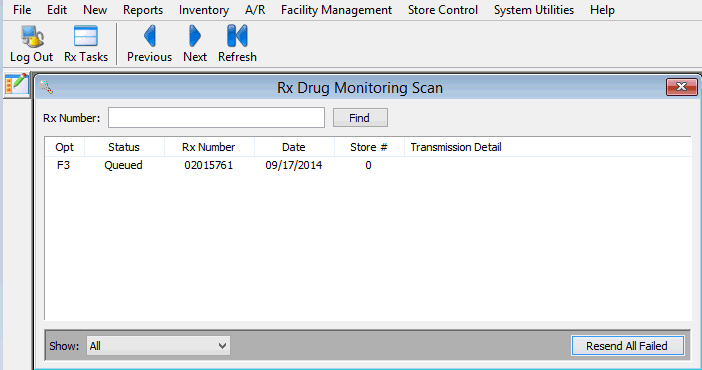
Task: Click the Rx Drug Monitoring Scan window icon
Action: (x=47, y=87)
